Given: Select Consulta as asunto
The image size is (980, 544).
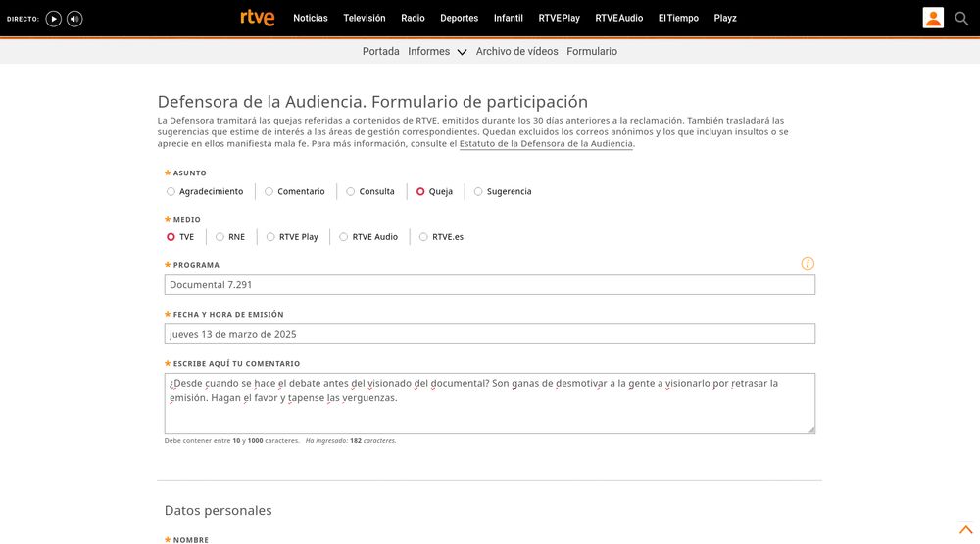Looking at the screenshot, I should [x=350, y=191].
